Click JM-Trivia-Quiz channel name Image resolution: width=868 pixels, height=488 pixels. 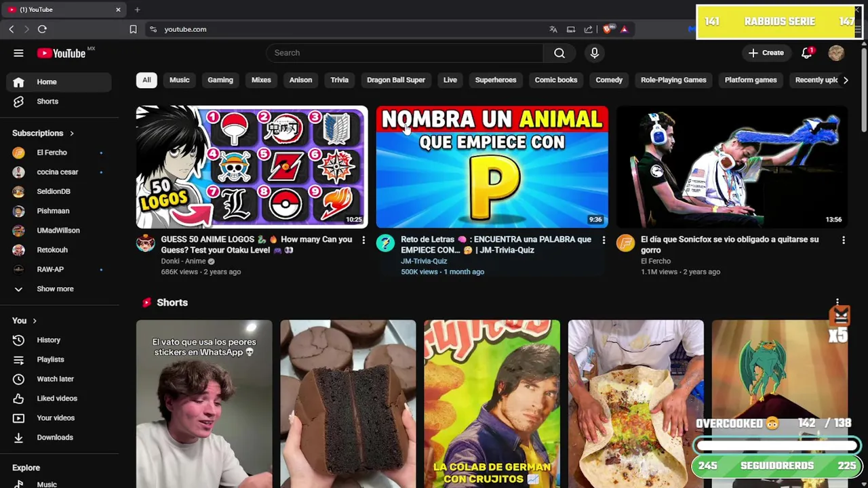pos(424,261)
